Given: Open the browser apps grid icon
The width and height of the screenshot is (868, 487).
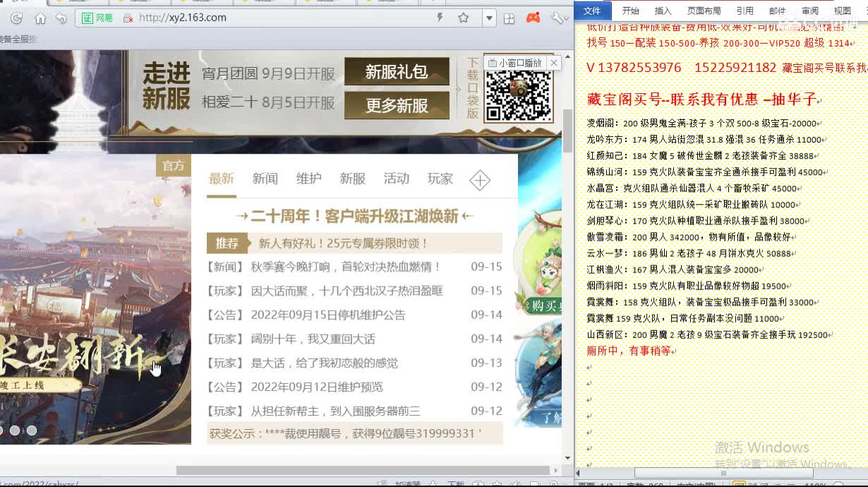Looking at the screenshot, I should pyautogui.click(x=509, y=18).
